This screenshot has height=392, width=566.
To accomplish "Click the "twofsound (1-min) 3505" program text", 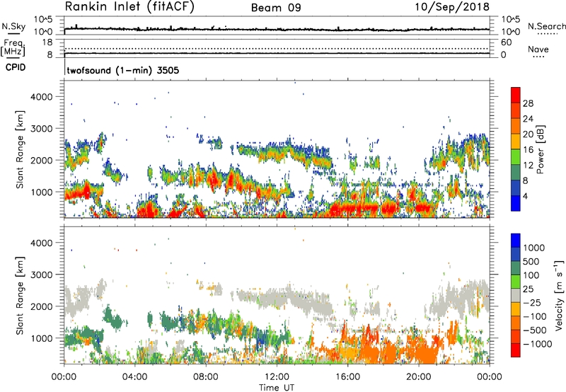I will pyautogui.click(x=122, y=70).
